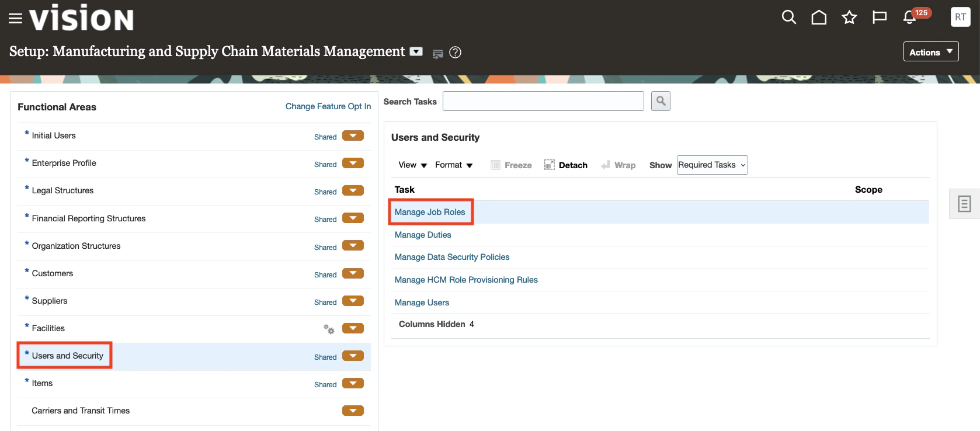Viewport: 980px width, 431px height.
Task: Expand Initial Users row dropdown arrow
Action: click(353, 135)
